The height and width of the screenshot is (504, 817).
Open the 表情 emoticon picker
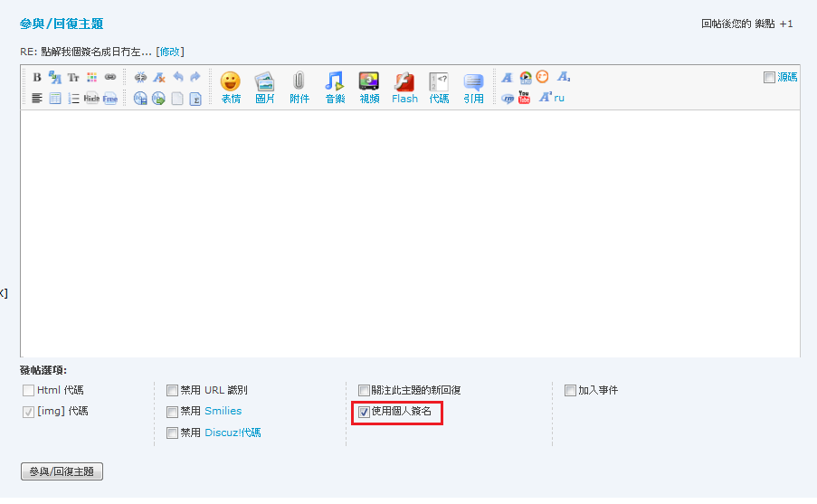231,88
